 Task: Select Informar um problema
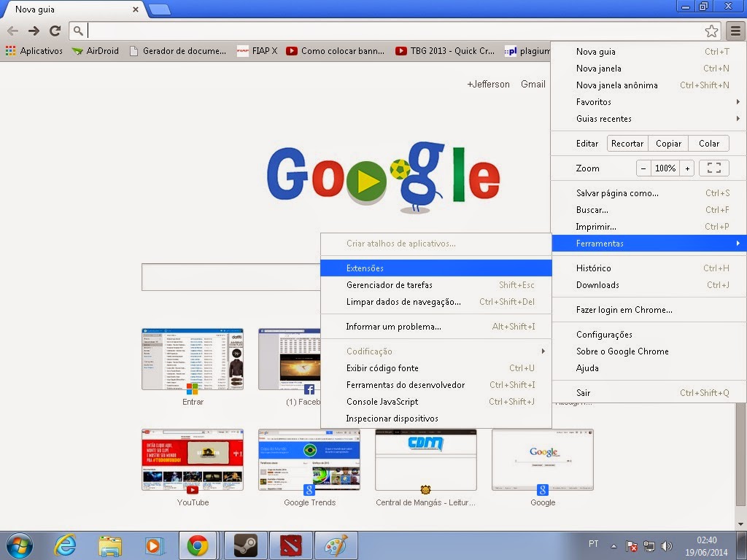(436, 327)
